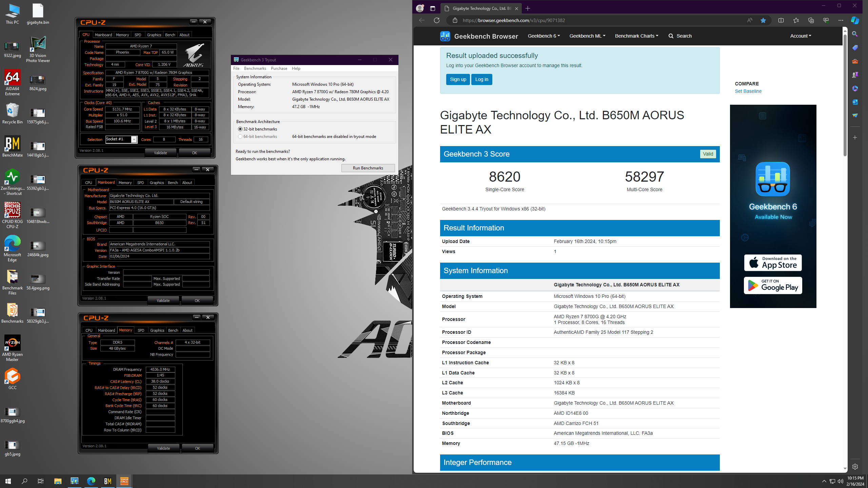This screenshot has width=868, height=488.
Task: Expand Geekbench ML navigation dropdown
Action: pyautogui.click(x=587, y=36)
